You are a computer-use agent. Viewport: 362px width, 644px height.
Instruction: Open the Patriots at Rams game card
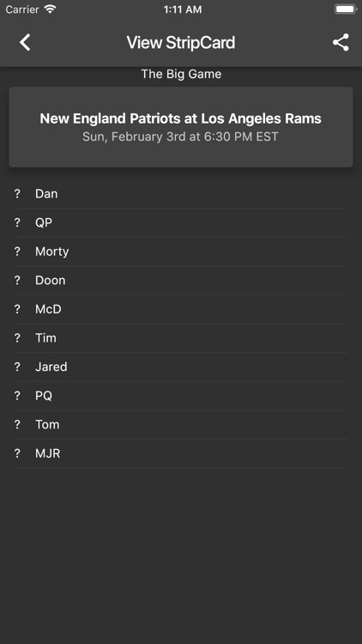[x=181, y=127]
